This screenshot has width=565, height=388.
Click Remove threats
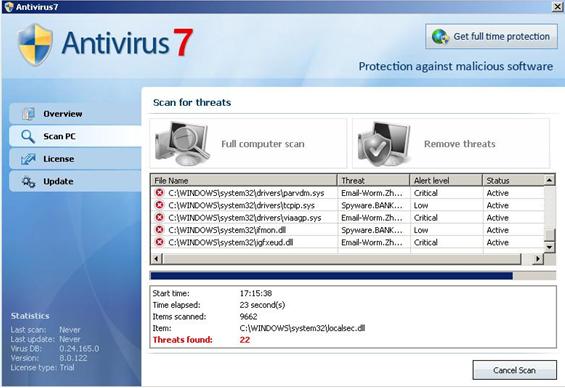(451, 143)
